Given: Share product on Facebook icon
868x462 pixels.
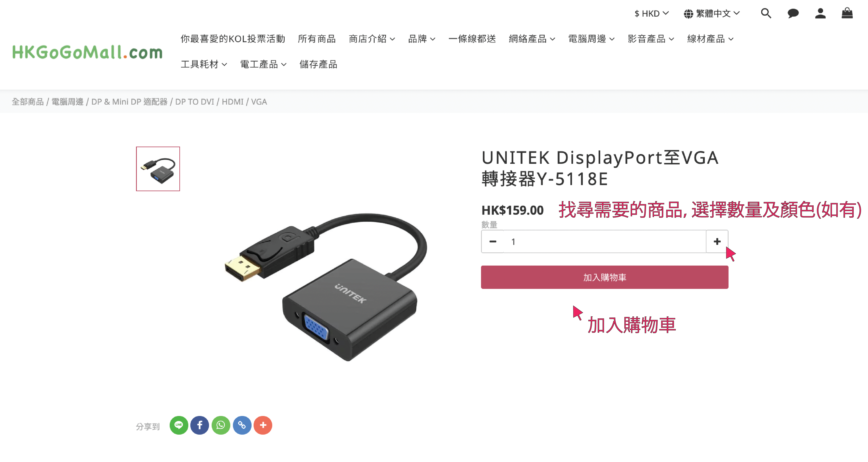Looking at the screenshot, I should 199,425.
